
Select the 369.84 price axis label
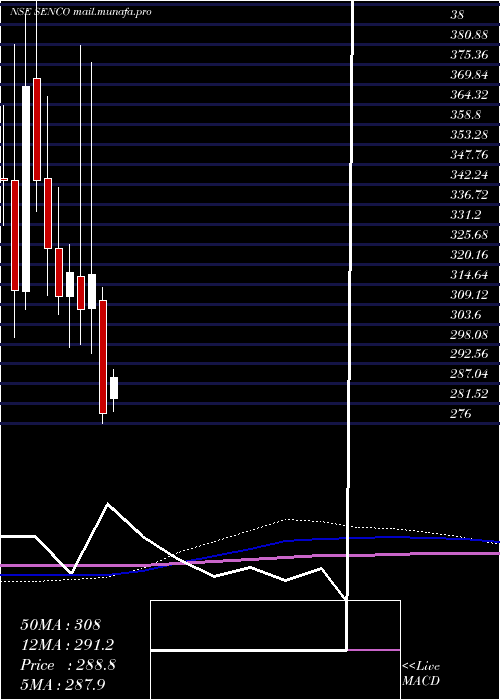470,75
